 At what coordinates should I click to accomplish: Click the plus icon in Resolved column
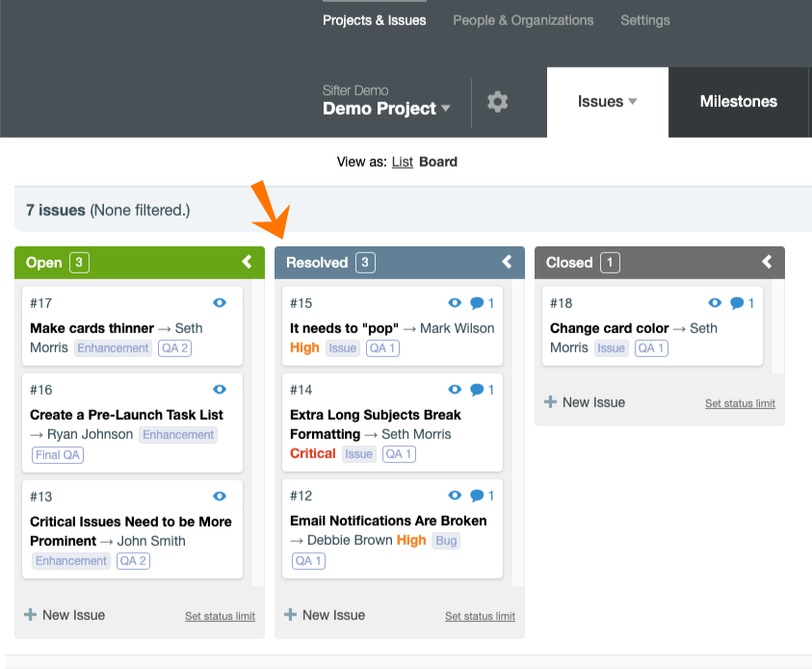(290, 614)
